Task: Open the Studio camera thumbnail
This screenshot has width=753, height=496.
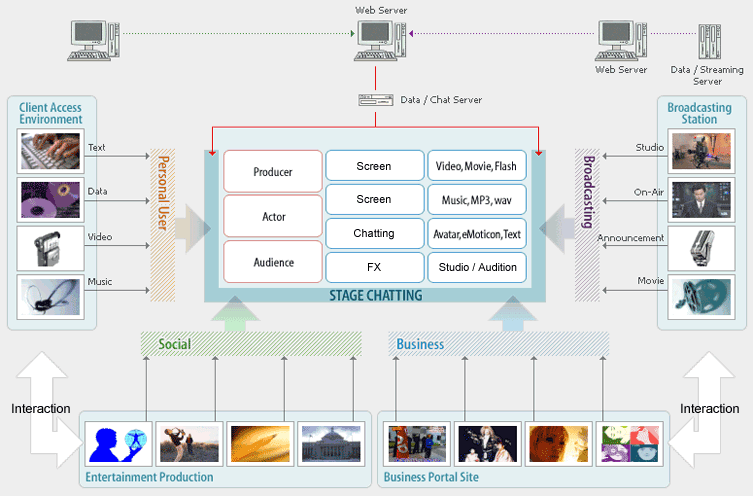Action: (701, 151)
